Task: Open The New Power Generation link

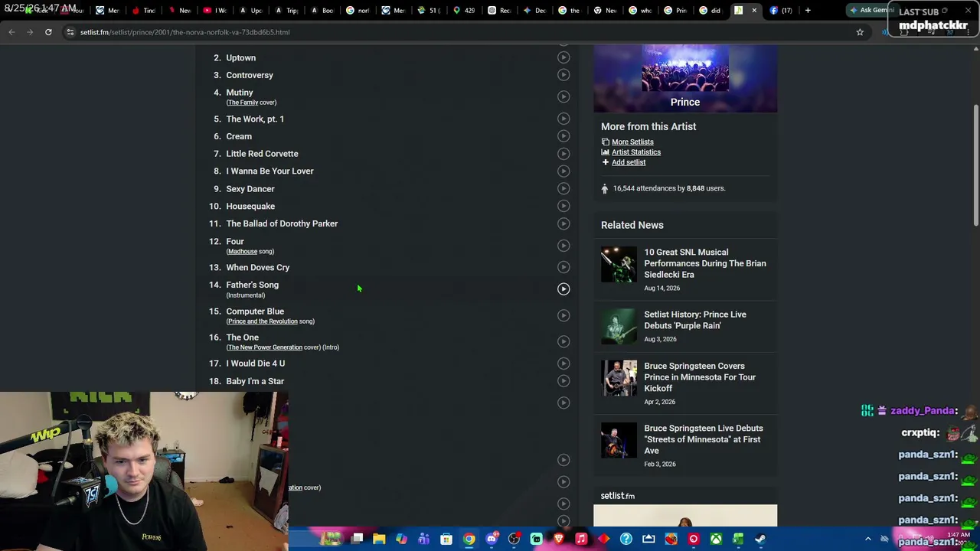Action: coord(264,347)
